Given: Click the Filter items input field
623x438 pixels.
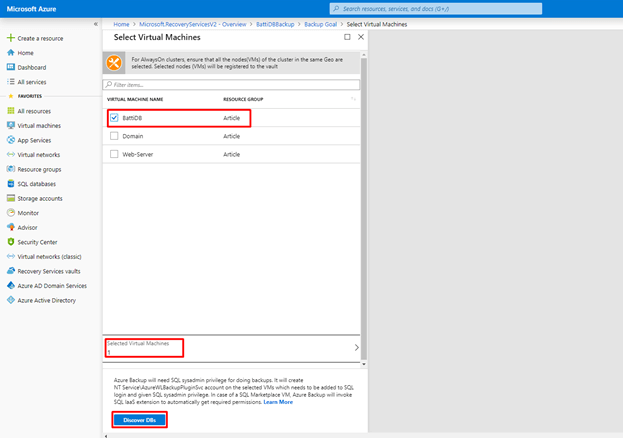Looking at the screenshot, I should (231, 85).
